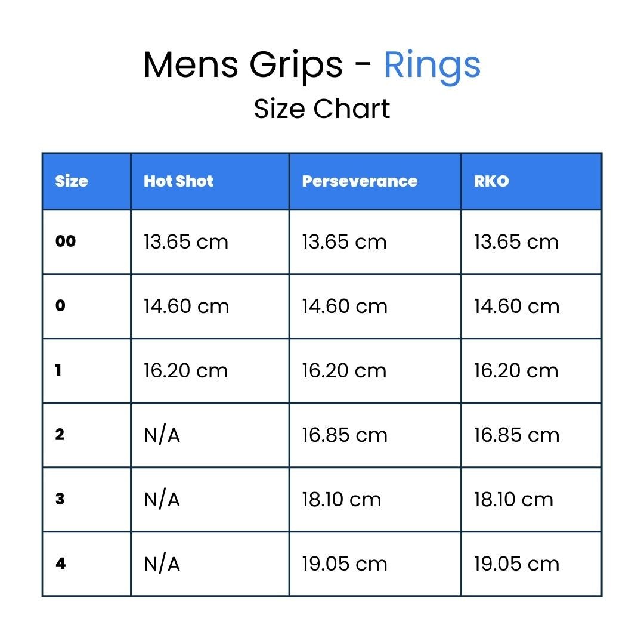Image resolution: width=644 pixels, height=644 pixels.
Task: Click Perseverance 19.05 cm cell
Action: [344, 564]
